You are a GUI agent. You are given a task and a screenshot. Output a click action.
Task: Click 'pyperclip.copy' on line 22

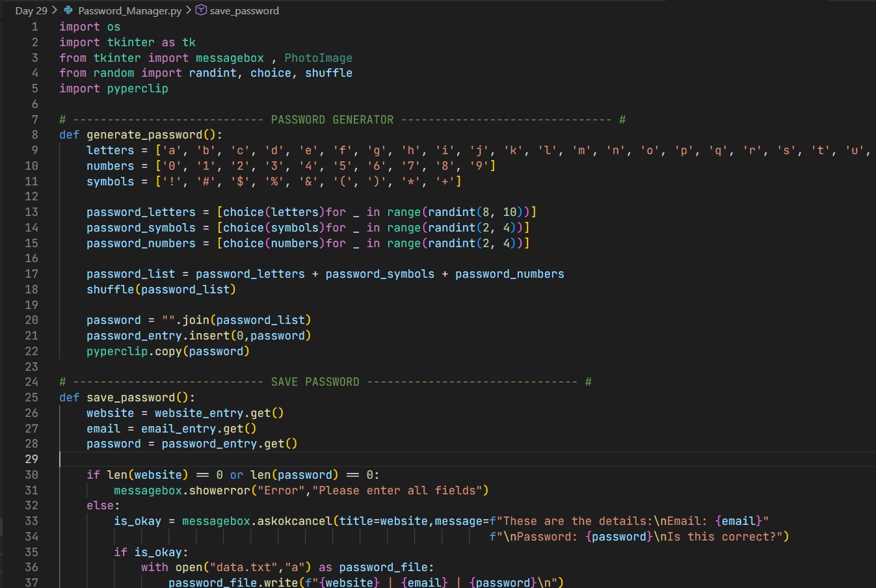135,351
